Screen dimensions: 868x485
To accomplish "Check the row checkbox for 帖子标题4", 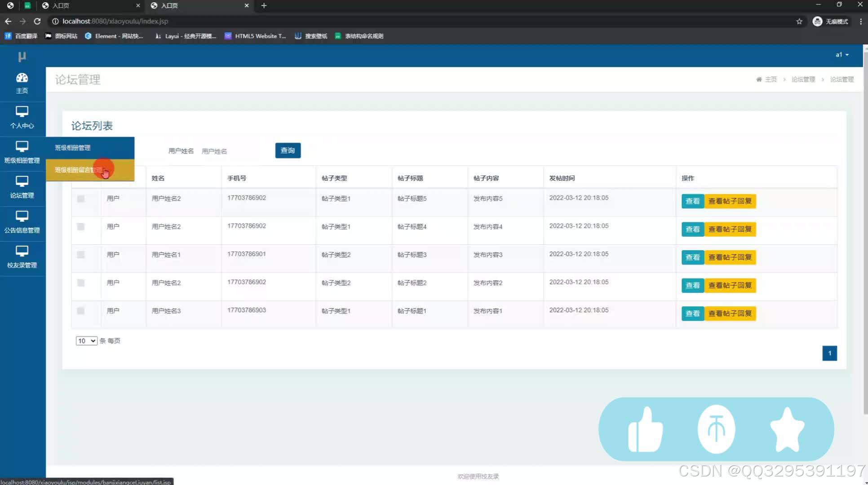I will [81, 227].
